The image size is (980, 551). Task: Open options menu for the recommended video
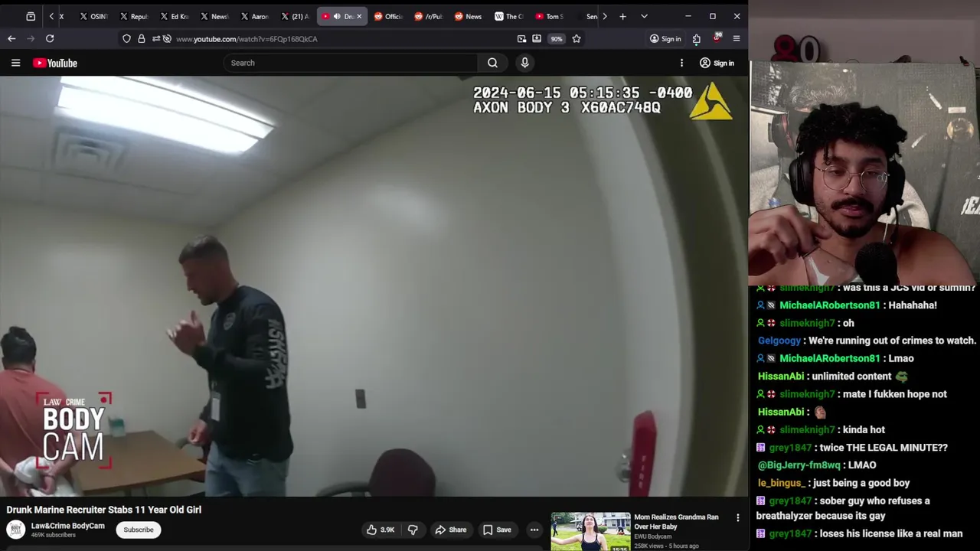coord(738,518)
